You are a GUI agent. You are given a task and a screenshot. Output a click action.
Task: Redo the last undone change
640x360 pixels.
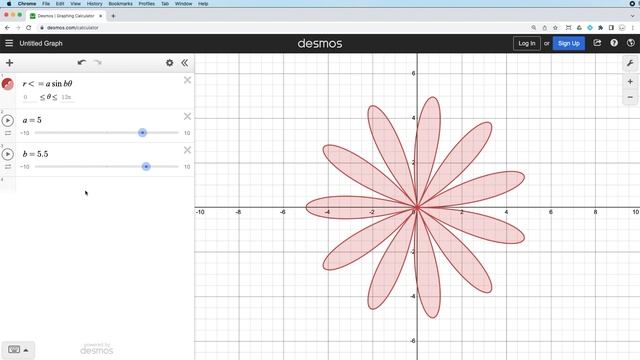pyautogui.click(x=98, y=62)
